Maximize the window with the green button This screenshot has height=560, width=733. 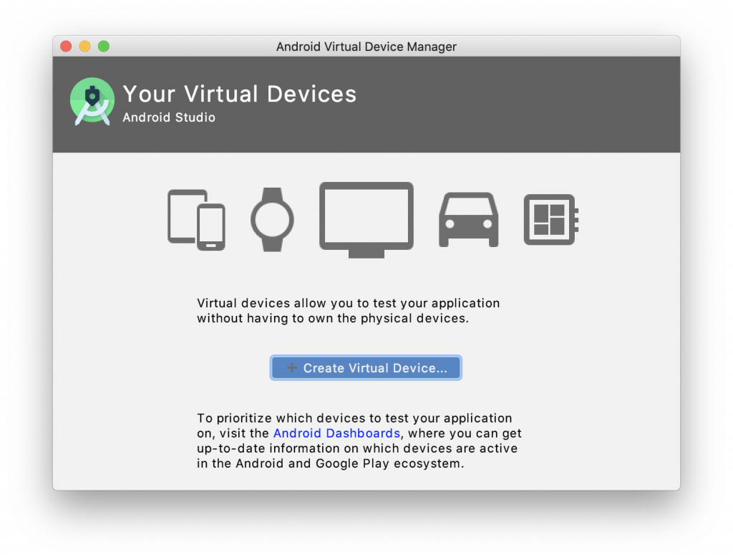[104, 47]
